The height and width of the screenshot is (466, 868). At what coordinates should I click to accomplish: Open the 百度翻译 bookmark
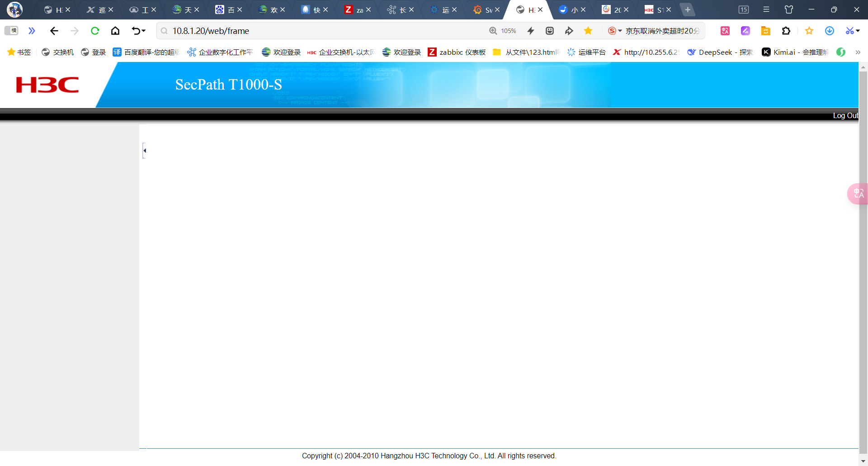(146, 52)
